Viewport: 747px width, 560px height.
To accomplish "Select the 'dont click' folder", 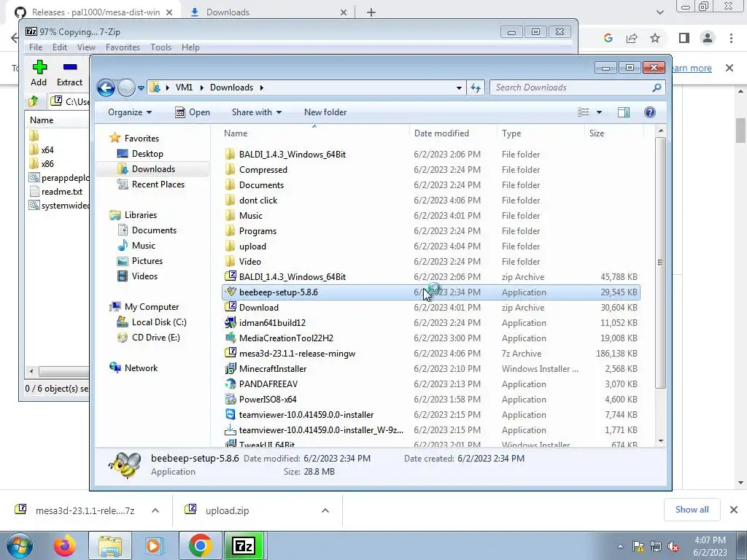I will point(258,201).
